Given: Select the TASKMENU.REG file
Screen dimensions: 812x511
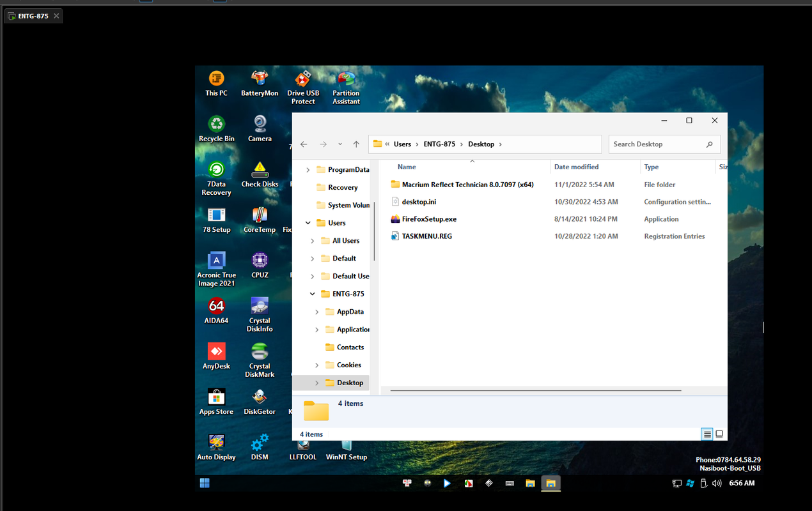Looking at the screenshot, I should 421,236.
